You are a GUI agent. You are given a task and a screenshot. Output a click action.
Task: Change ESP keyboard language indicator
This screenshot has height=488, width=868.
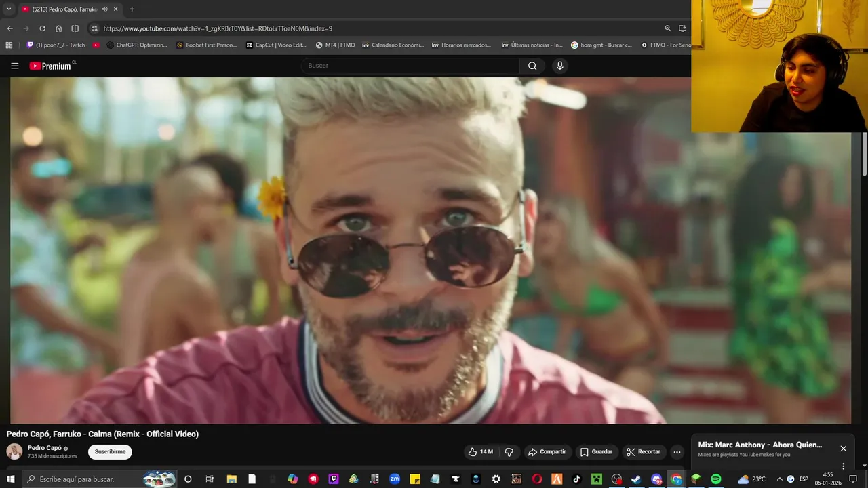click(x=804, y=479)
